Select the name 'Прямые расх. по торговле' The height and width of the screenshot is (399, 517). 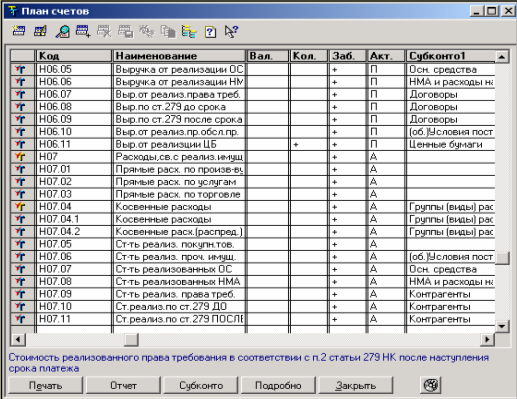pyautogui.click(x=179, y=194)
